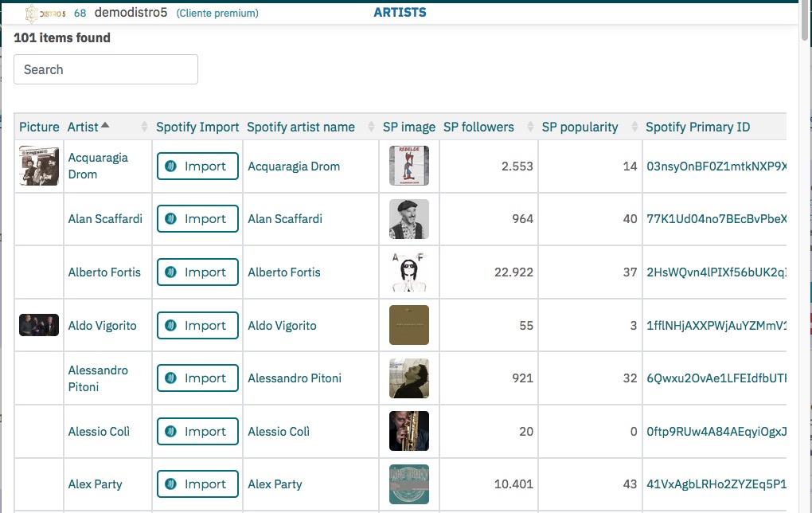Click Spotify artist name Alex Party
This screenshot has width=812, height=513.
(275, 484)
